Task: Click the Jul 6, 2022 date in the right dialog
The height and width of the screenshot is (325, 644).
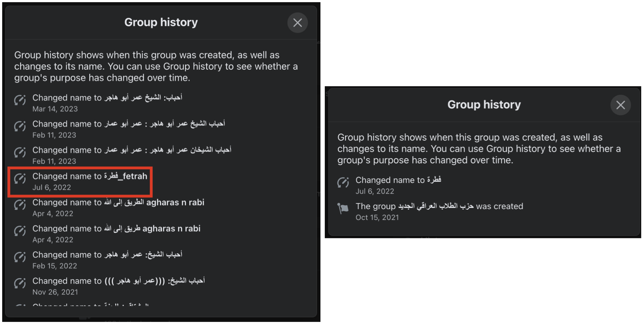Action: [375, 191]
